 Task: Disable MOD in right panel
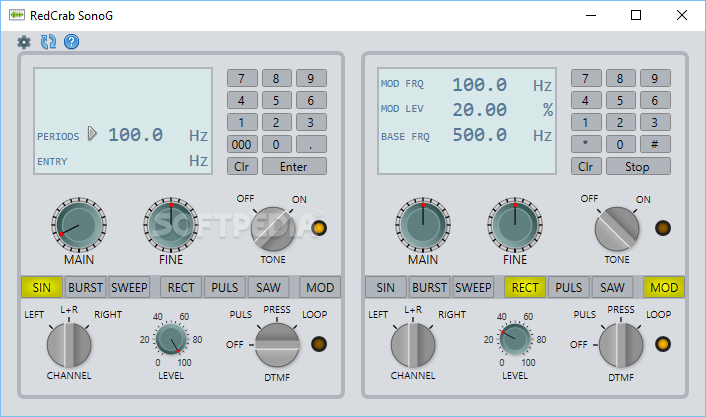664,287
